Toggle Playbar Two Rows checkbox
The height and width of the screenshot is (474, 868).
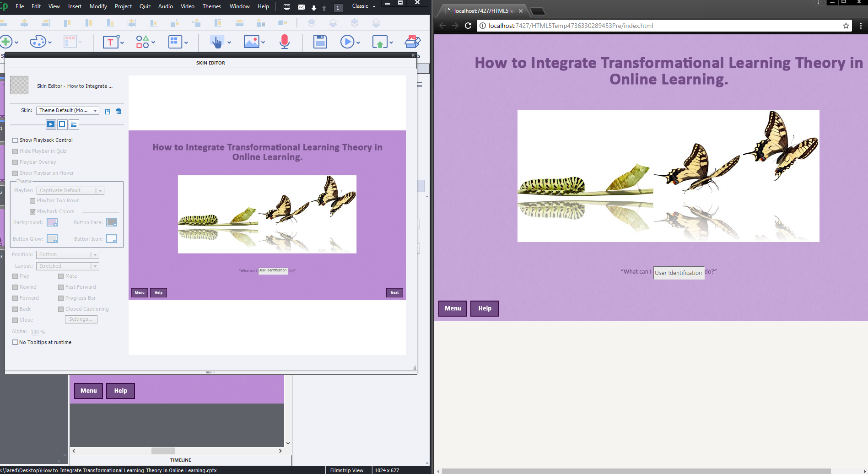point(32,200)
